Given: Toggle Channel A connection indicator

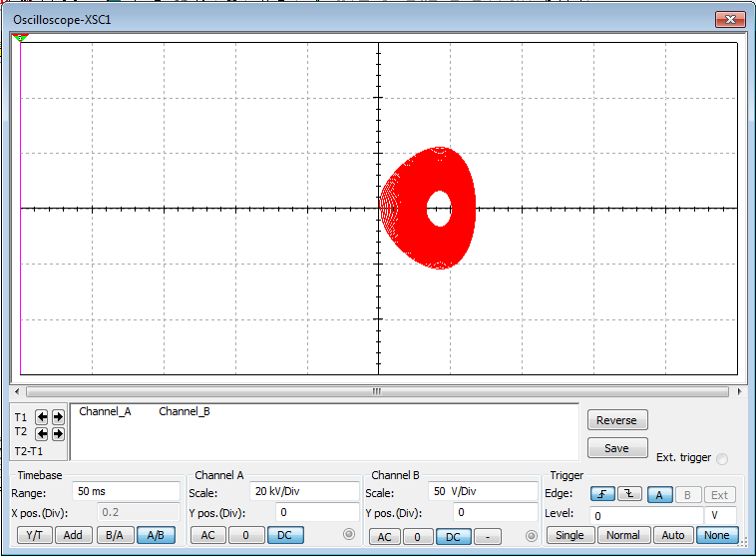Looking at the screenshot, I should (349, 534).
